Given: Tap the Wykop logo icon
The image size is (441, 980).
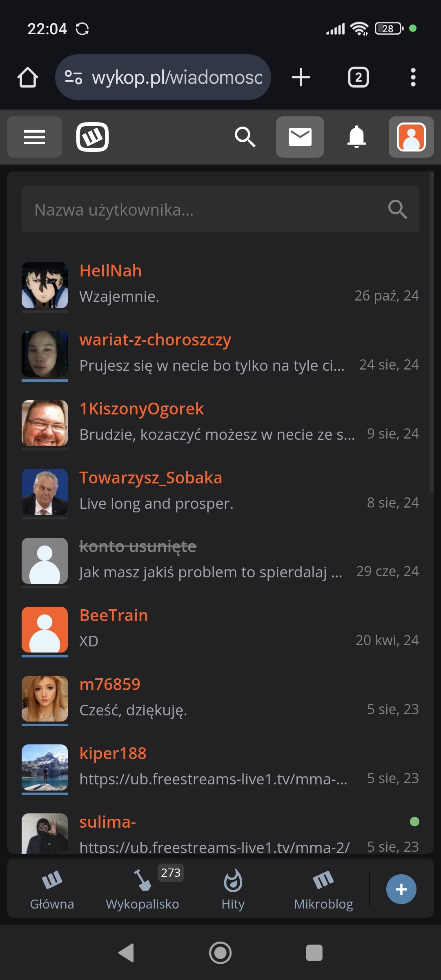Looking at the screenshot, I should pyautogui.click(x=92, y=137).
